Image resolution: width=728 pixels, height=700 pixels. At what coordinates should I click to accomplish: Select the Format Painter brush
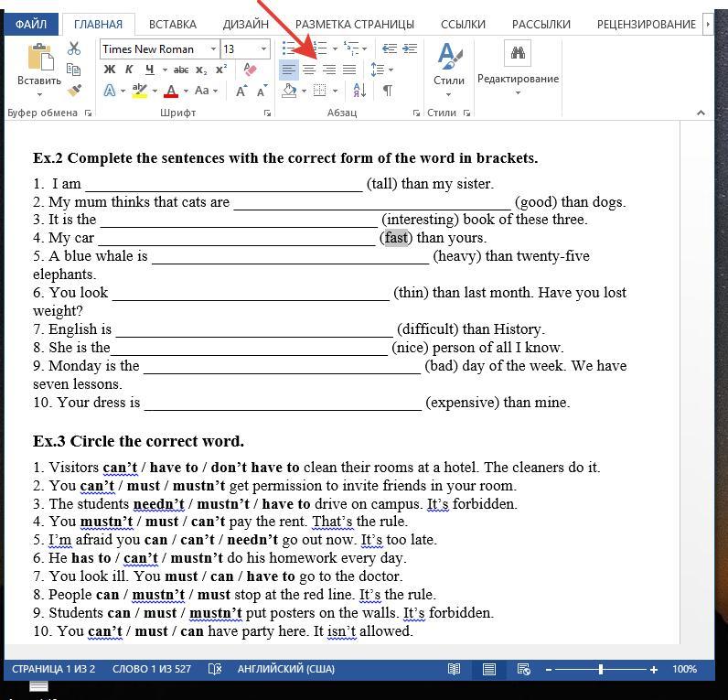(74, 90)
